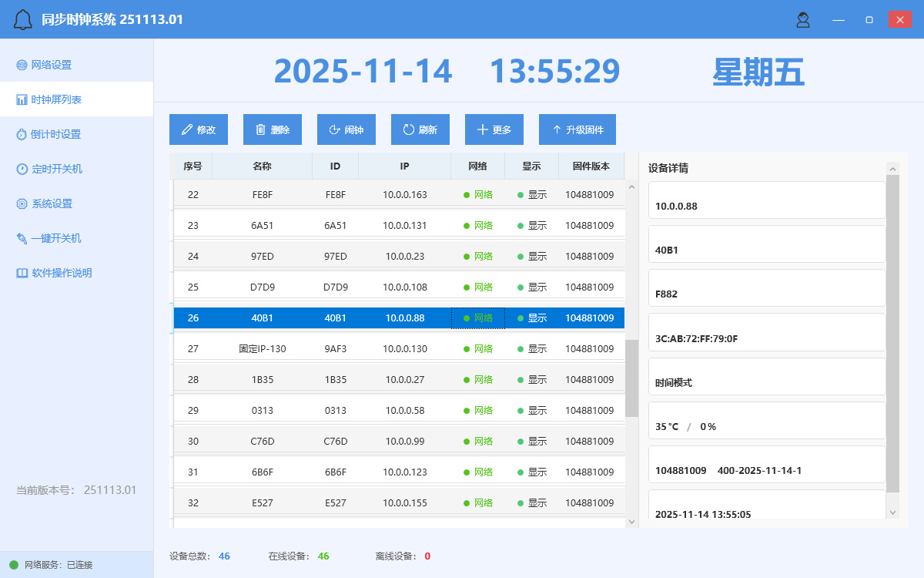Click the up chevron on 设备详情 panel
This screenshot has height=578, width=924.
pos(892,167)
